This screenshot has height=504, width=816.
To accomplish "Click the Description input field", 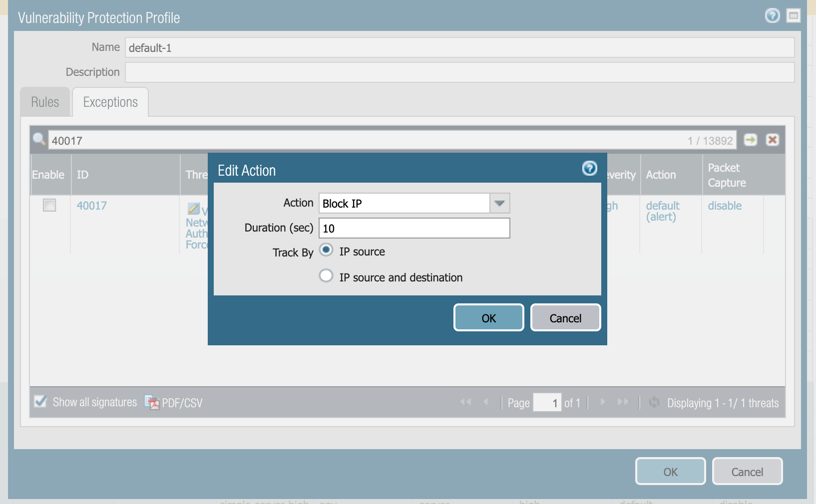I will [x=460, y=72].
